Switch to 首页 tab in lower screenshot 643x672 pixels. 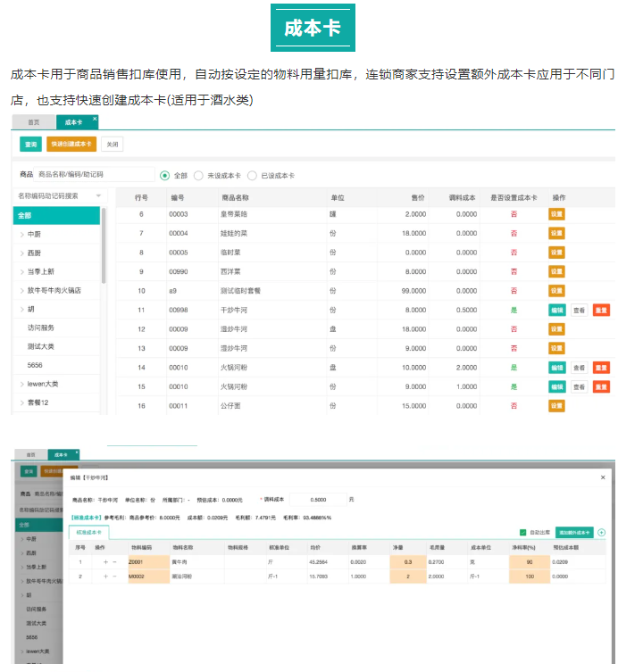(x=31, y=455)
